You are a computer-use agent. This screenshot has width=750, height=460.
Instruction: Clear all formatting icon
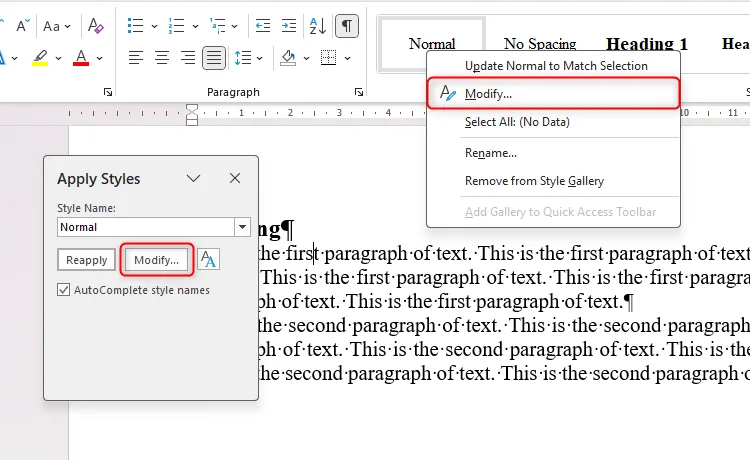96,26
